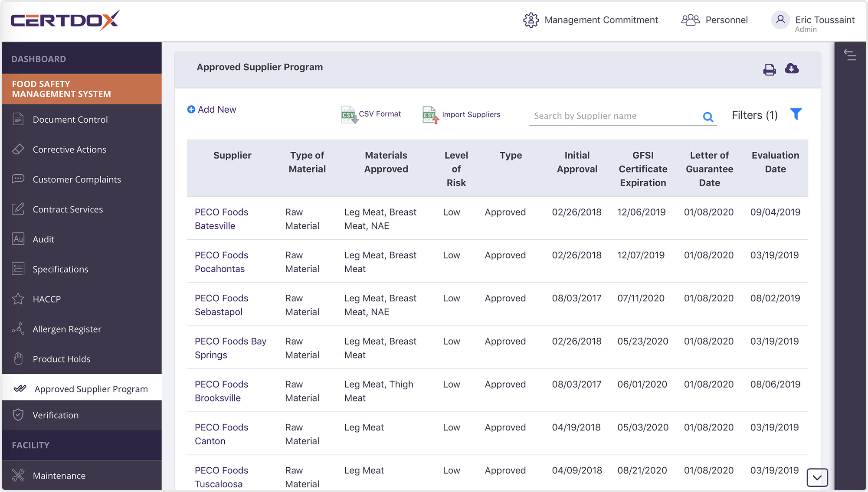Click the Initial Approval column header
The height and width of the screenshot is (492, 868).
point(577,162)
